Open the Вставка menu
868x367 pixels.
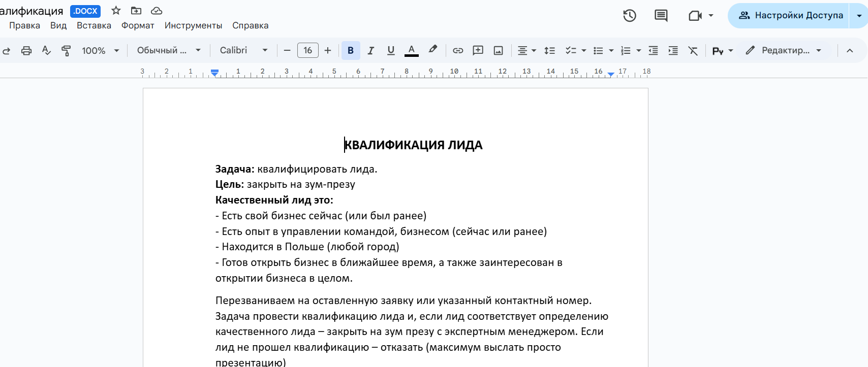[94, 25]
